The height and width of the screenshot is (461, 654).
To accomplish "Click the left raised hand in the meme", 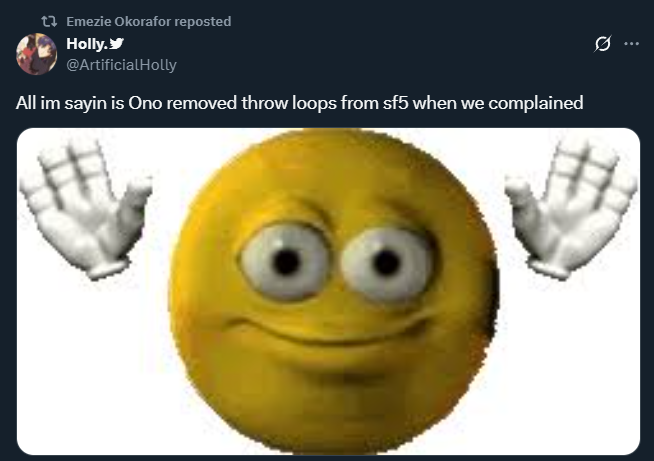I will (x=86, y=209).
